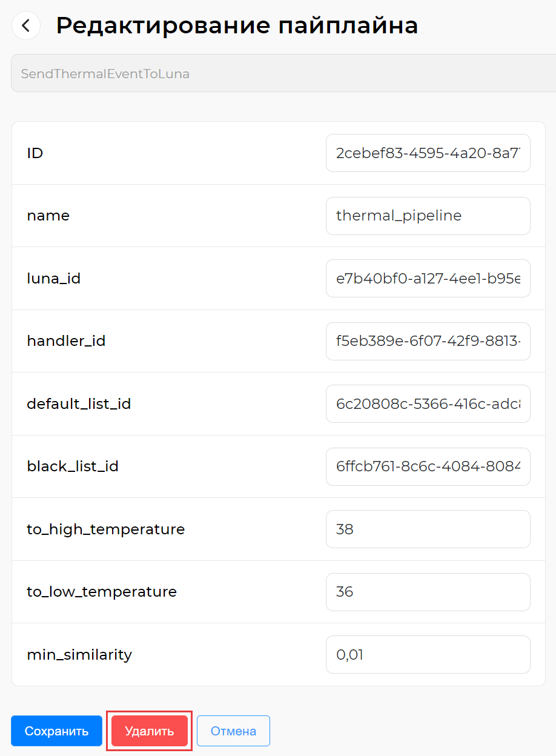Focus the ID input field

coord(428,153)
